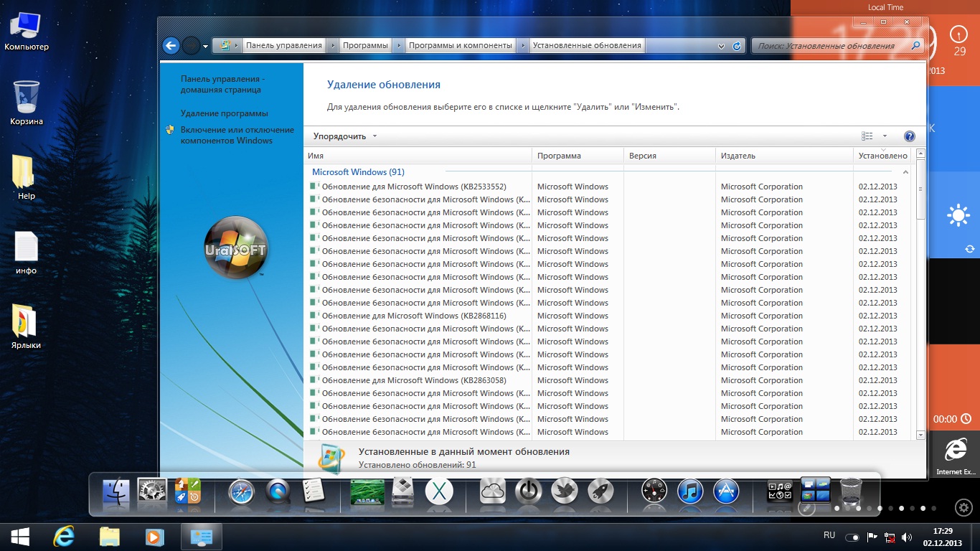Open the green grass picture dock icon
The image size is (980, 551).
click(367, 492)
